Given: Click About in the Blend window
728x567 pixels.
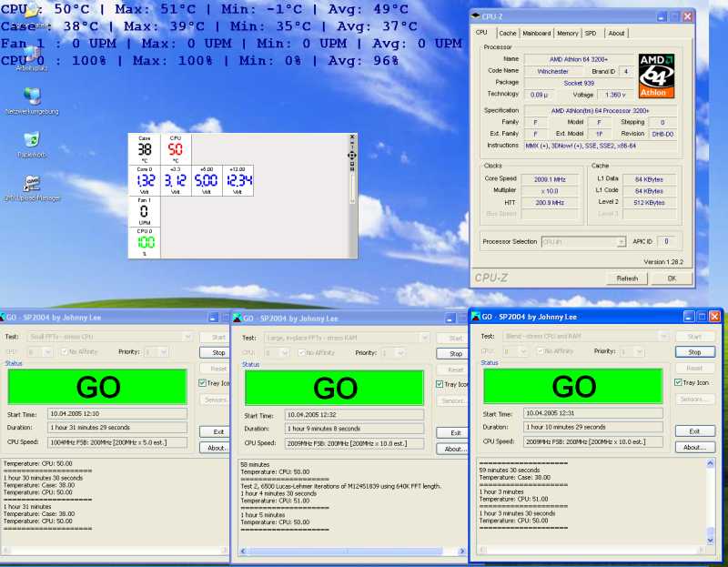Looking at the screenshot, I should 695,447.
